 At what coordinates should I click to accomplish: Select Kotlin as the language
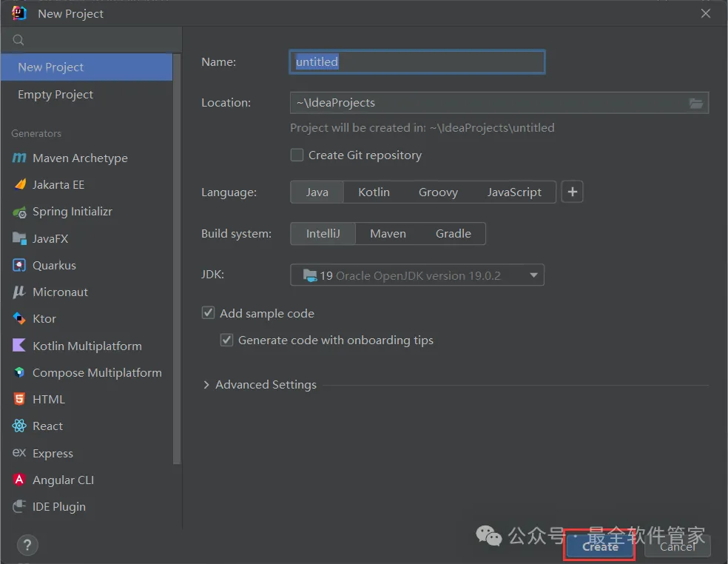pos(374,192)
